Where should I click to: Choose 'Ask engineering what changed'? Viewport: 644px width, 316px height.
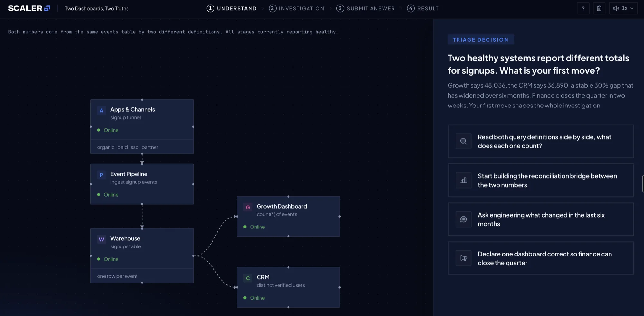(541, 219)
